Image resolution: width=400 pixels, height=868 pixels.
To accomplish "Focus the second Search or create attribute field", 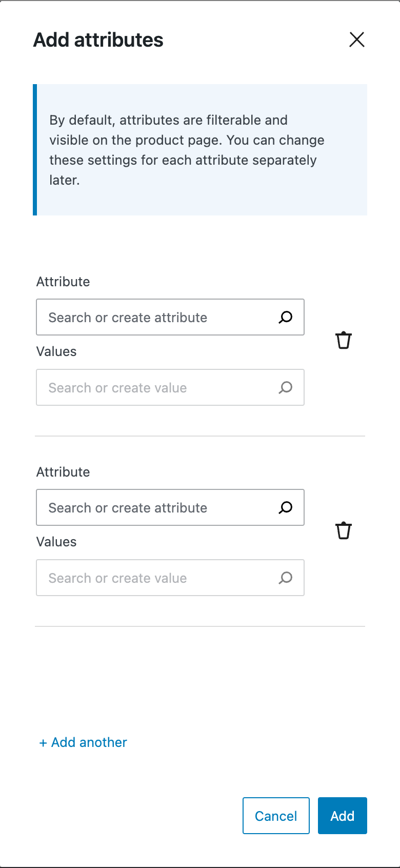I will [x=170, y=507].
